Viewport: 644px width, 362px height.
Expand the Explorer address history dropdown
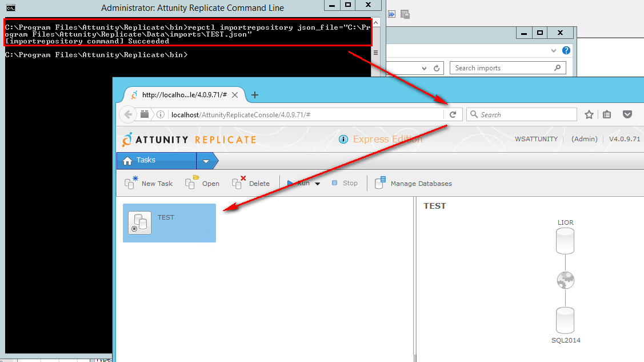(424, 69)
